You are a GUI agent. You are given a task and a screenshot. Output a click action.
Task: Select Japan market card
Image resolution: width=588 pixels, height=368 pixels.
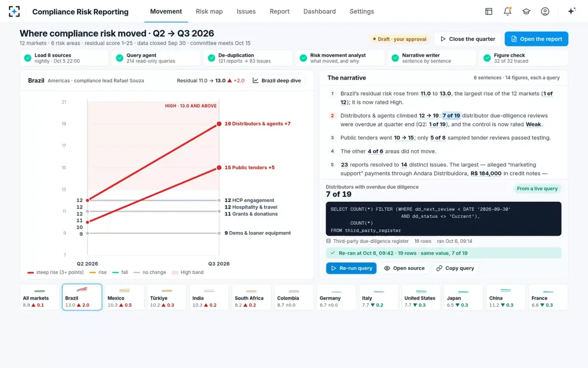pos(463,297)
